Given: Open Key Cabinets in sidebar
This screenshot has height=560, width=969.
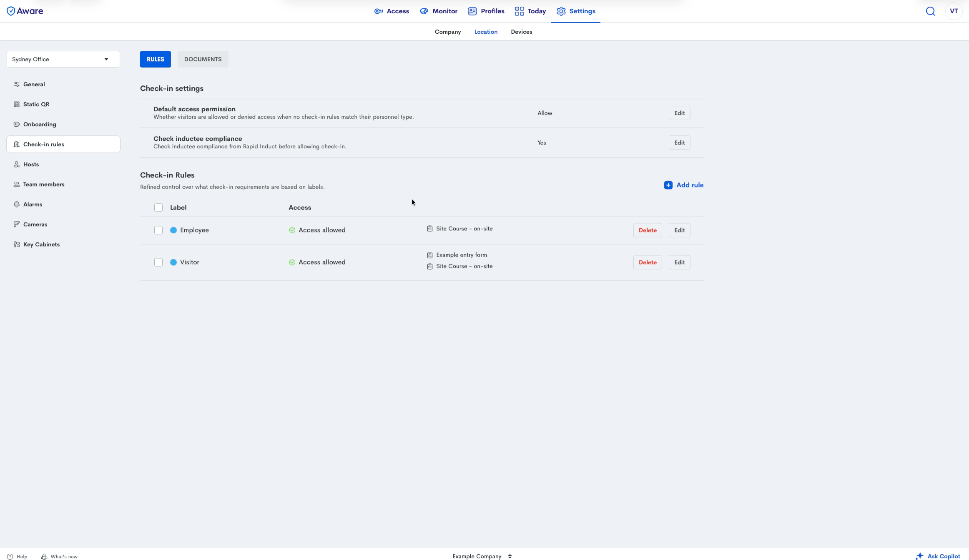Looking at the screenshot, I should coord(41,244).
